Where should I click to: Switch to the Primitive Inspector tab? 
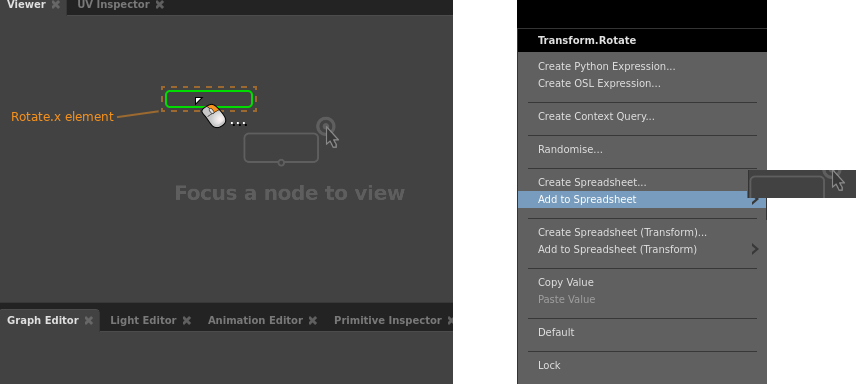388,321
